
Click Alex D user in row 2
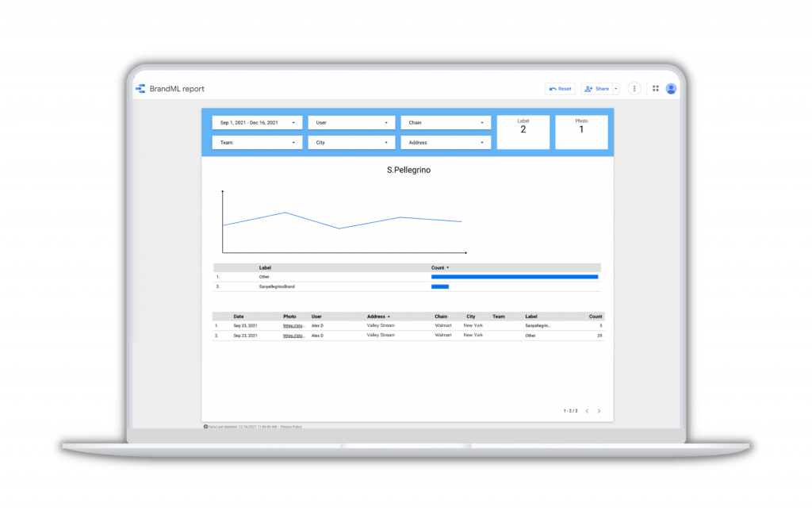click(x=317, y=336)
